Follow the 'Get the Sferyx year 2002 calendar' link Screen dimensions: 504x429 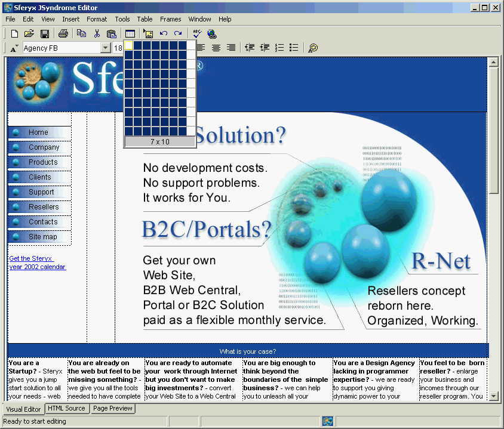(38, 263)
